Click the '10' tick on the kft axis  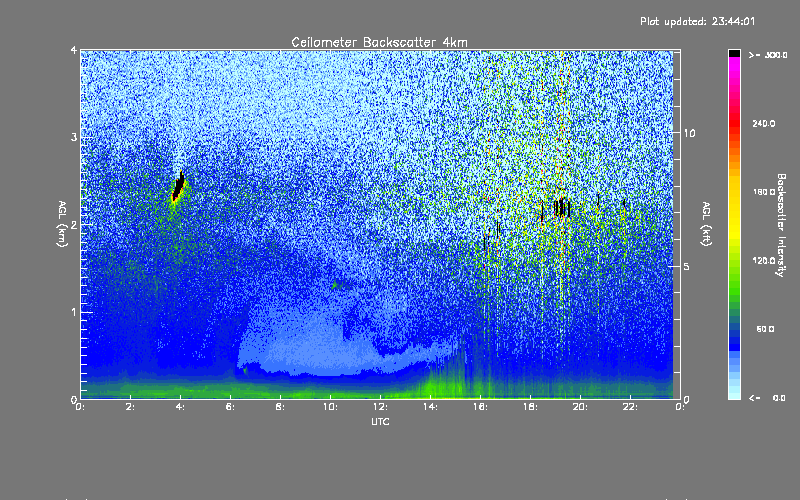tap(689, 133)
